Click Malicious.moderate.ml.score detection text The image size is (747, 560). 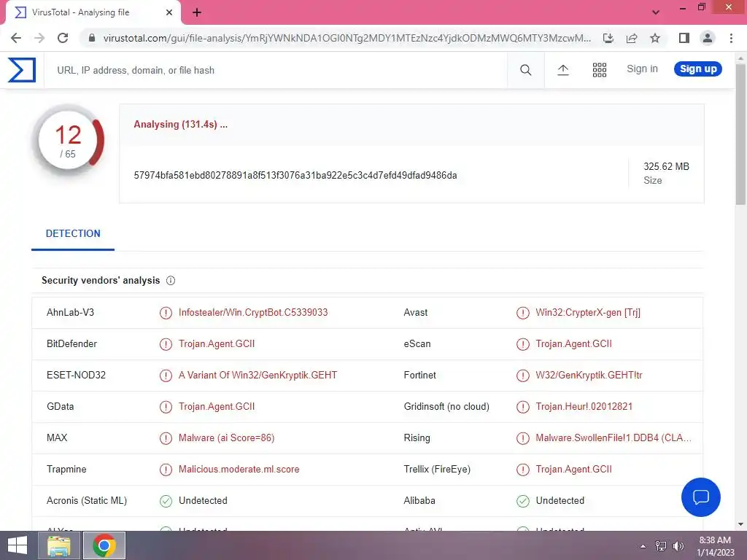(x=239, y=469)
